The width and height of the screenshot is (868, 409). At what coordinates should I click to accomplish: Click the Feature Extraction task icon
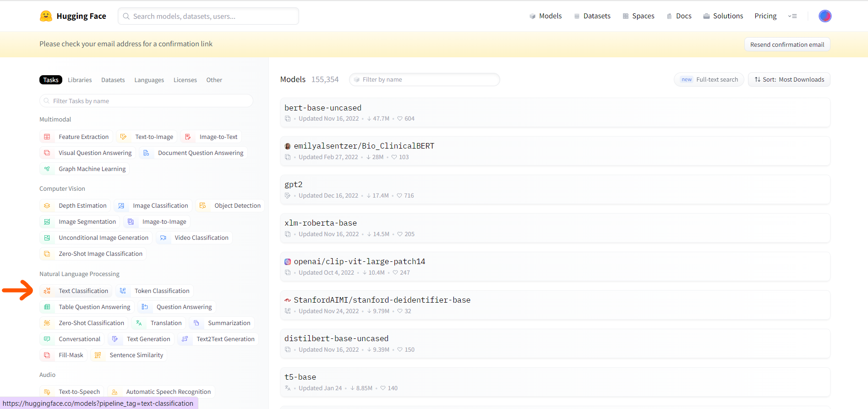click(47, 137)
